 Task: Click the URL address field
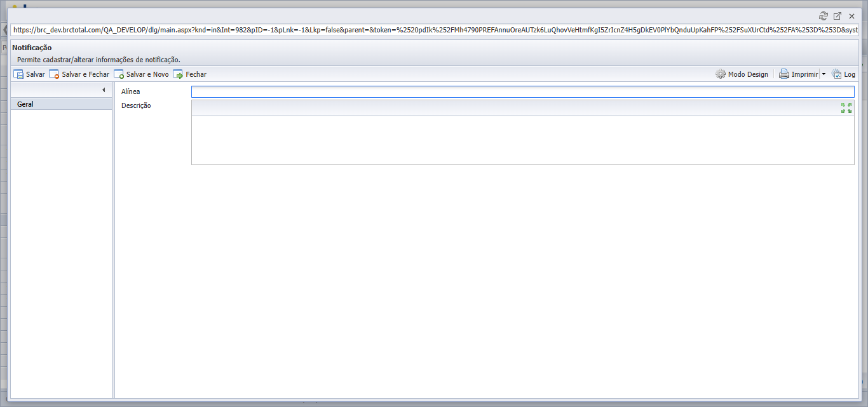(x=435, y=30)
